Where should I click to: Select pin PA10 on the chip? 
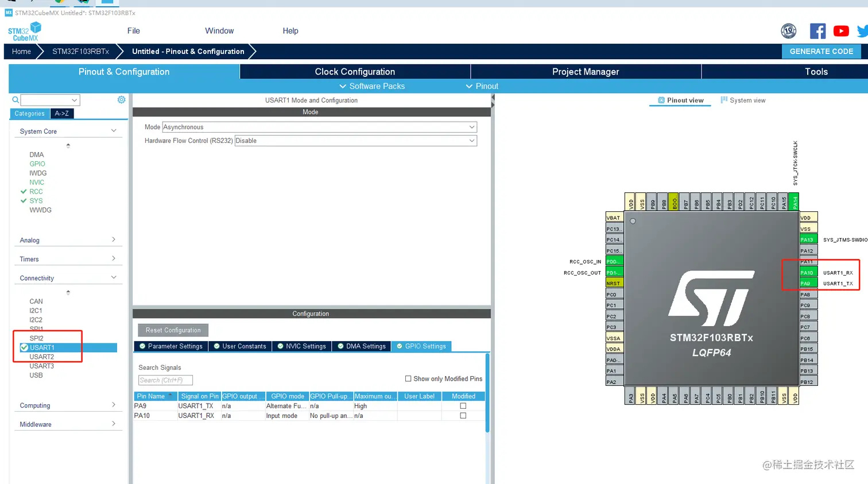tap(808, 273)
